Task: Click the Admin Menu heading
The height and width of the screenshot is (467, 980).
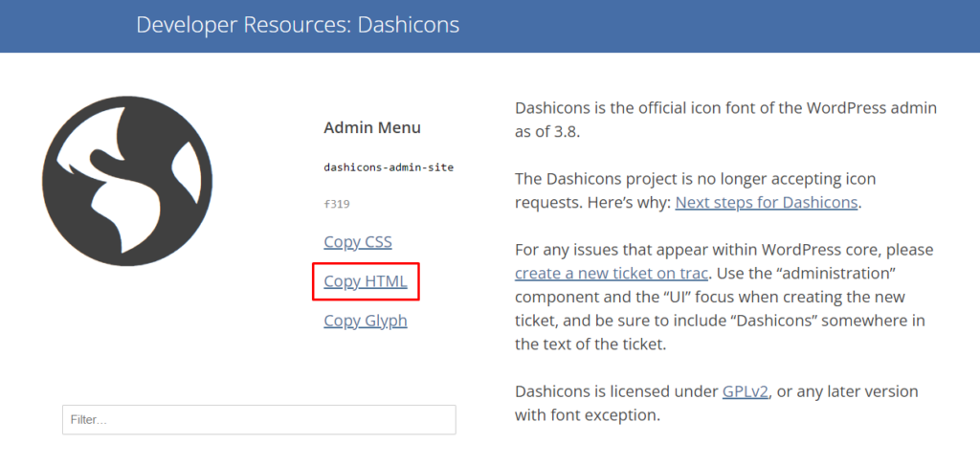Action: [372, 127]
